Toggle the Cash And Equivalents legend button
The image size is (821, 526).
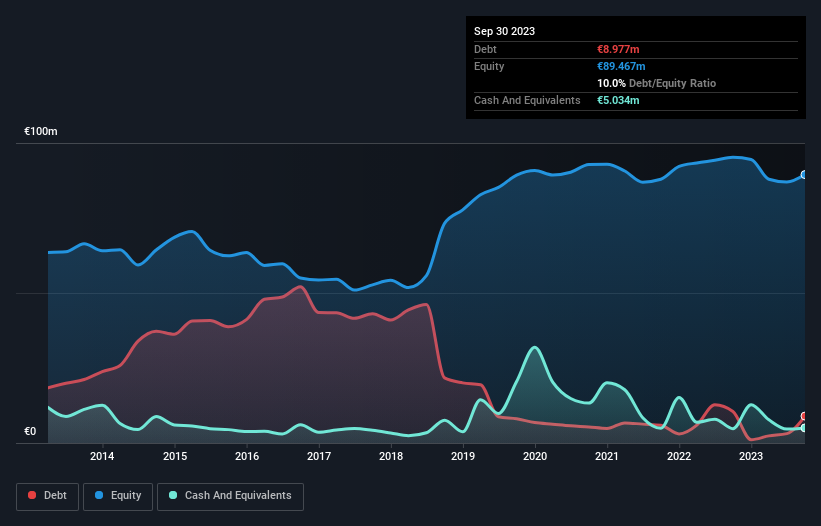point(230,496)
